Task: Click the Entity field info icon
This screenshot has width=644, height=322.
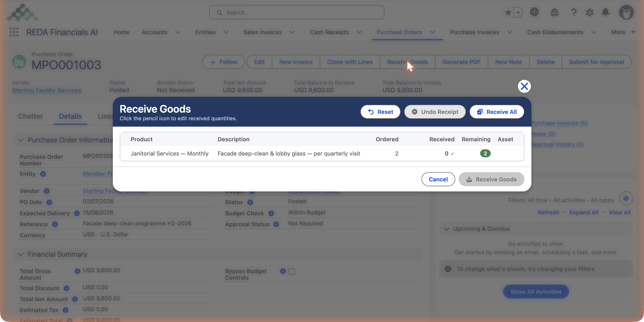Action: point(43,174)
